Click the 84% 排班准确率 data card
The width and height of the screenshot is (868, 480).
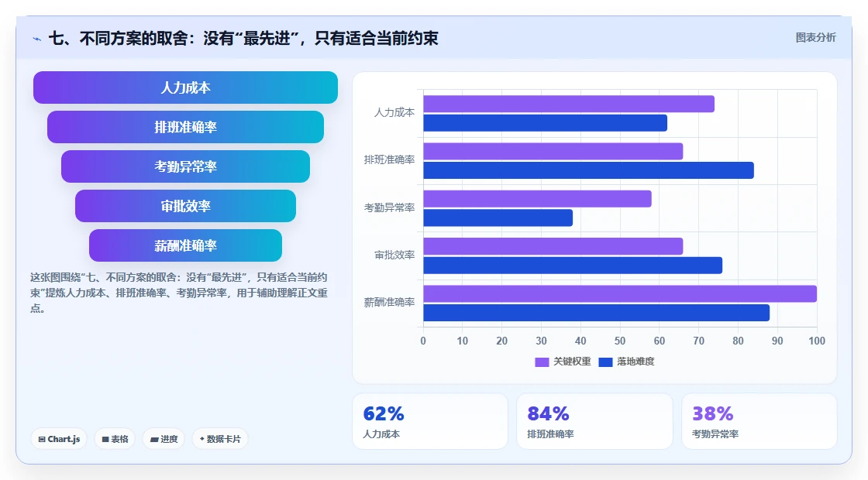click(x=594, y=421)
